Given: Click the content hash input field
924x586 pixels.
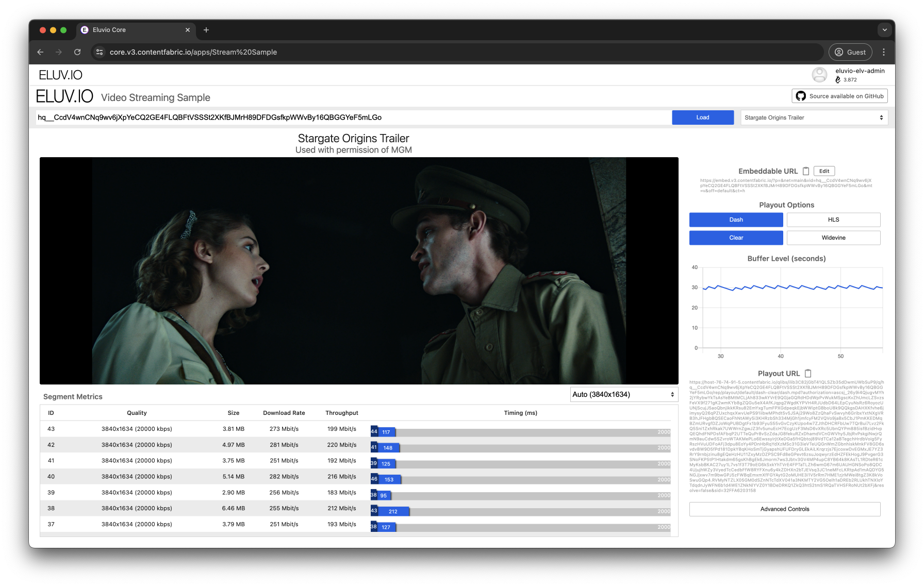Looking at the screenshot, I should pyautogui.click(x=354, y=118).
